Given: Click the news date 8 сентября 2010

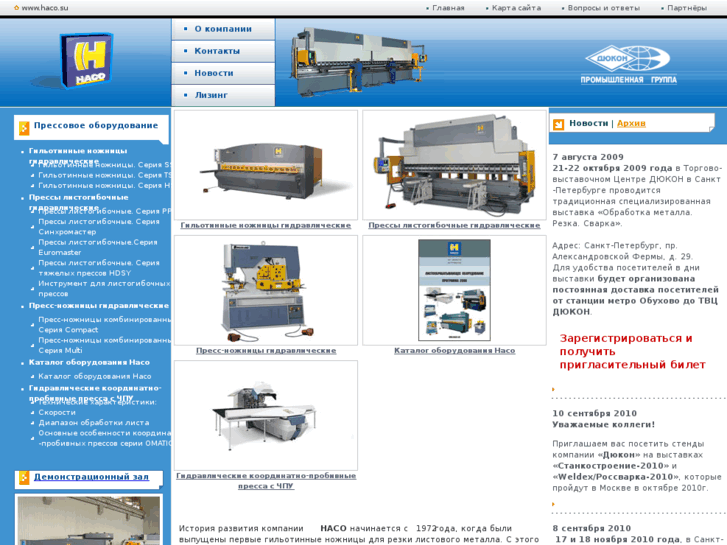Looking at the screenshot, I should coord(592,528).
